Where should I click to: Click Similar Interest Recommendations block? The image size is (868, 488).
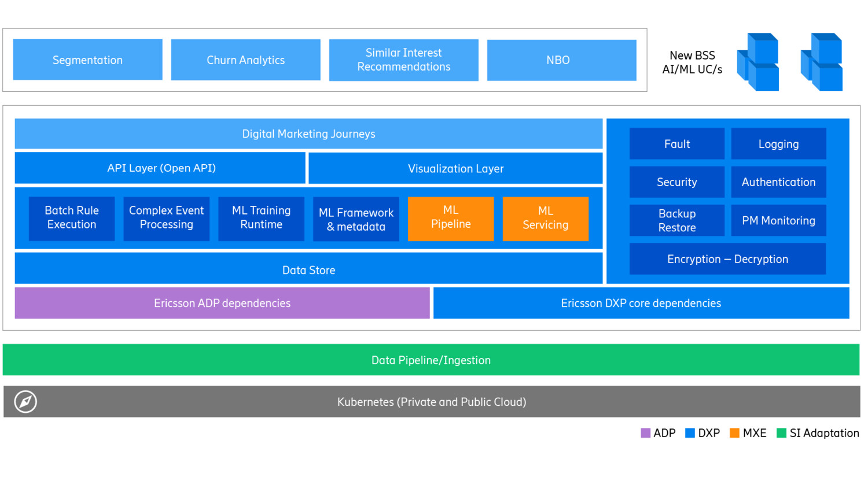coord(403,60)
